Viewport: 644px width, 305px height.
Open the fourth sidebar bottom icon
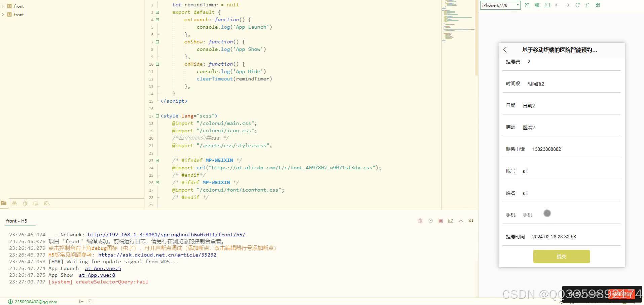pos(36,203)
